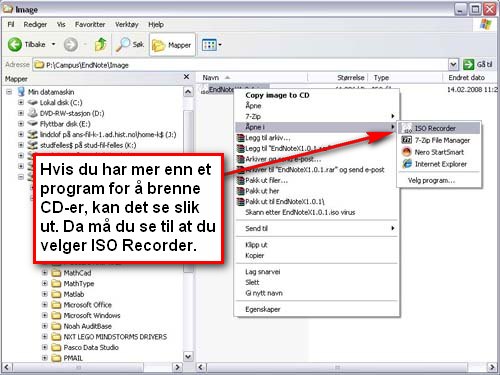
Task: Choose Slett
Action: (252, 282)
